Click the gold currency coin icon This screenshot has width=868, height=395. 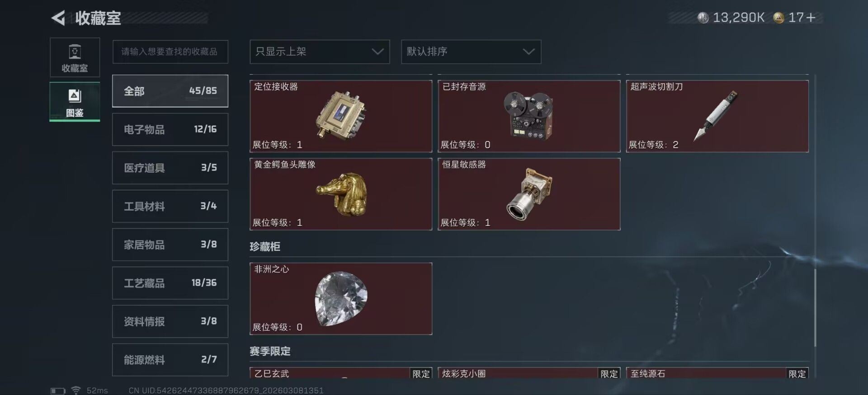778,18
